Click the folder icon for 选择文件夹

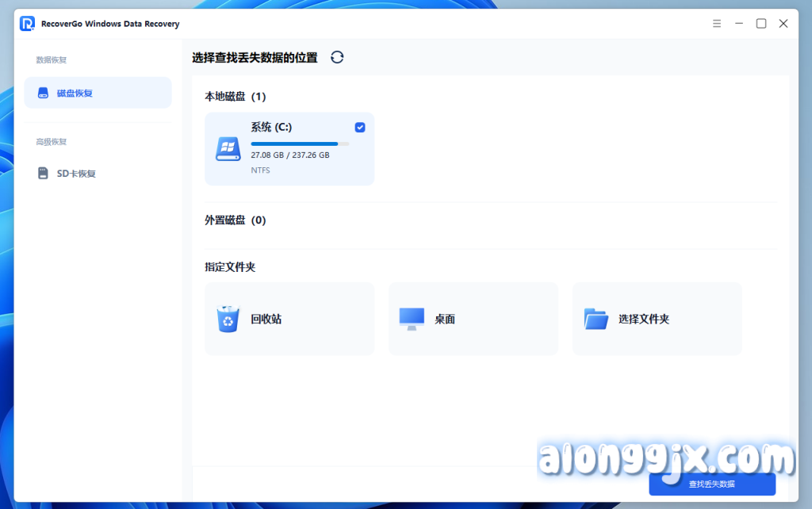point(596,318)
